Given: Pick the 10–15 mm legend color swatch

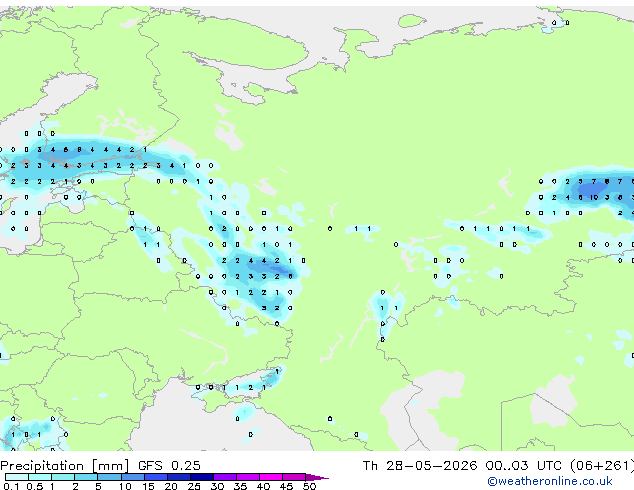Looking at the screenshot, I should 133,477.
